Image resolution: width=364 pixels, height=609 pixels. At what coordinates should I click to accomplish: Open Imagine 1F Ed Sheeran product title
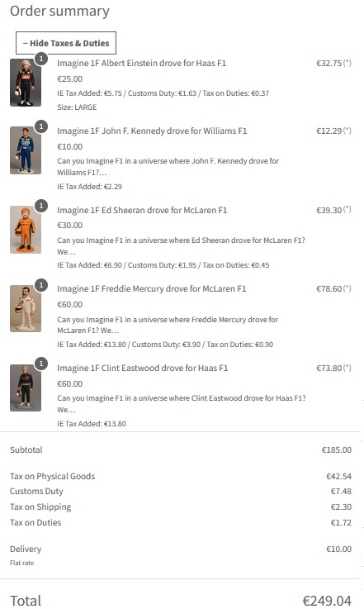[x=142, y=210]
